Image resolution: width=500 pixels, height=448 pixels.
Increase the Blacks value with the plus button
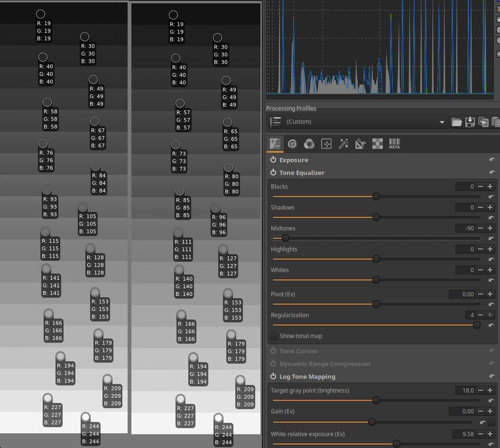click(490, 187)
